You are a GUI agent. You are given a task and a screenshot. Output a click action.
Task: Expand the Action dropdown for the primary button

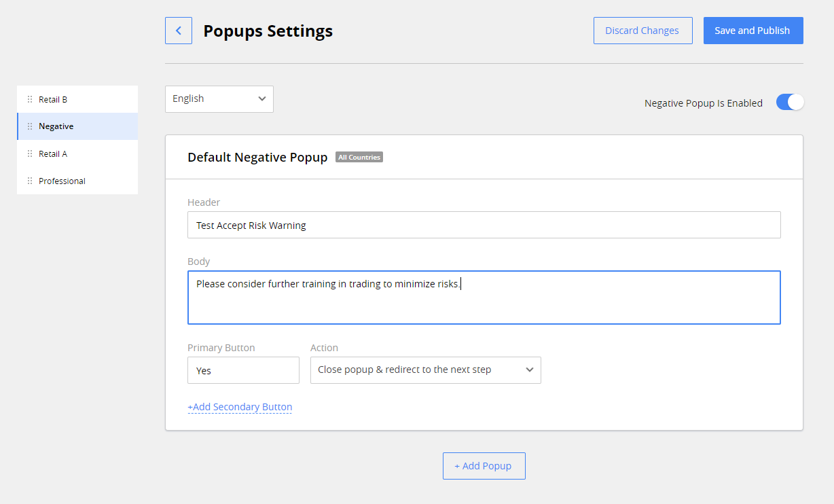[425, 370]
